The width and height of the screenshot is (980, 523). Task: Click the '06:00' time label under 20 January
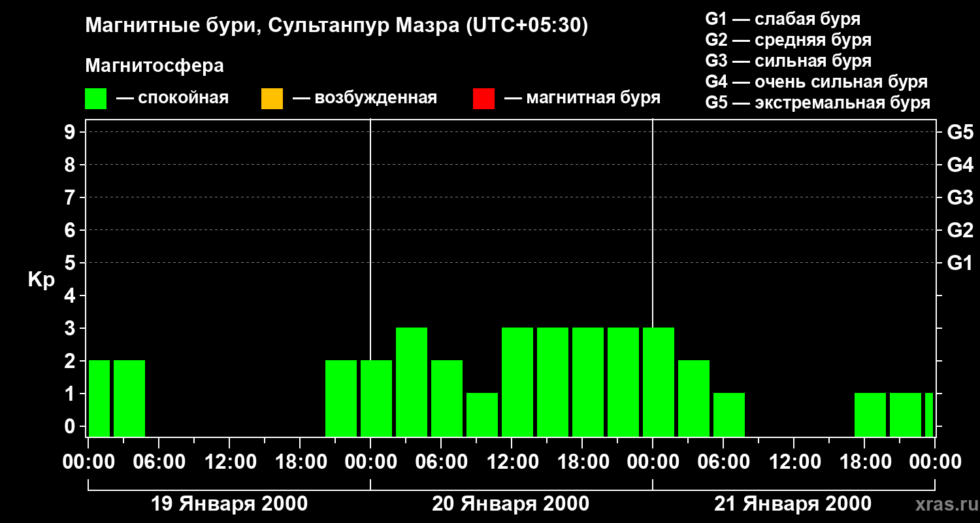441,462
